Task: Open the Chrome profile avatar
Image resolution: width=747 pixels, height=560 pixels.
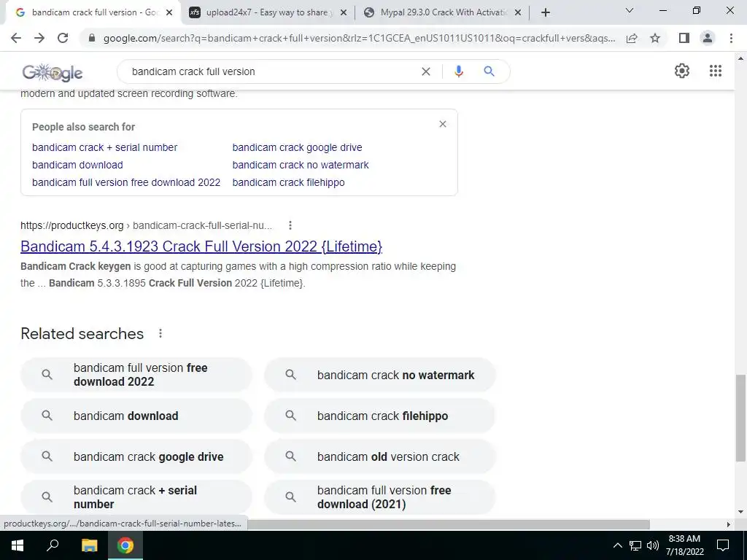Action: pos(708,38)
